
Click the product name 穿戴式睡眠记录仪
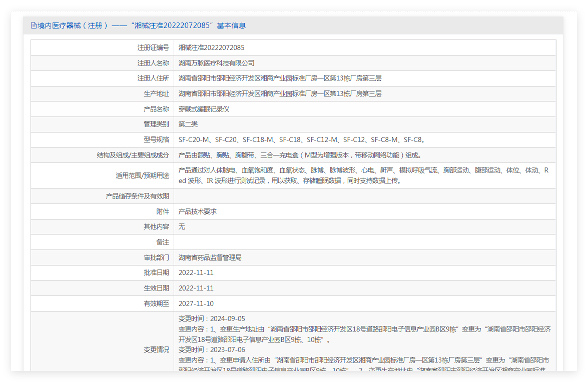(x=204, y=109)
